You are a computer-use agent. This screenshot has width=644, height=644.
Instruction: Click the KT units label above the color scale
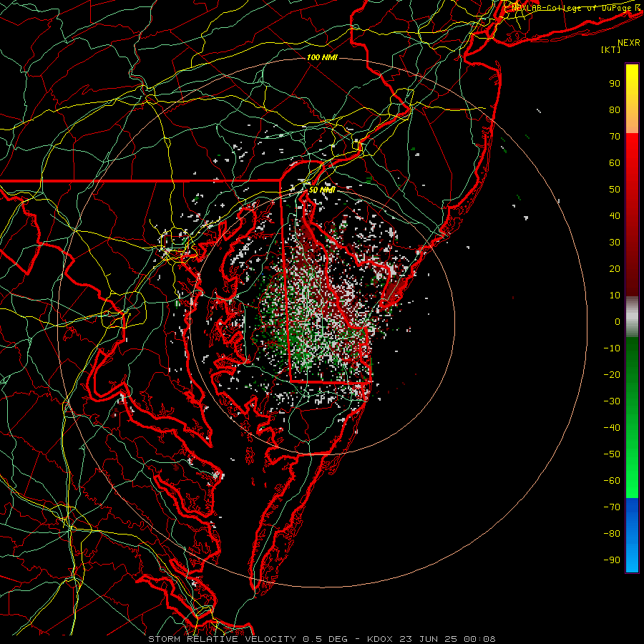point(611,49)
